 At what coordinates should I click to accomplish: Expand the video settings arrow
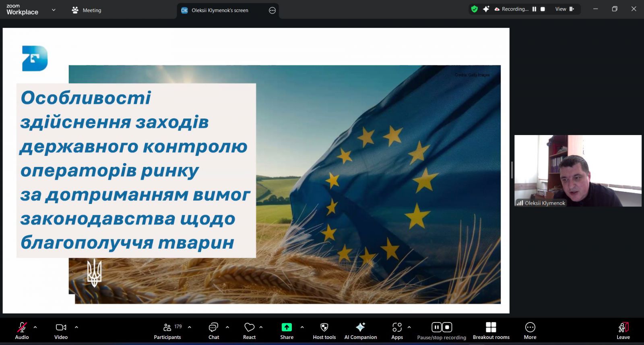pos(76,327)
